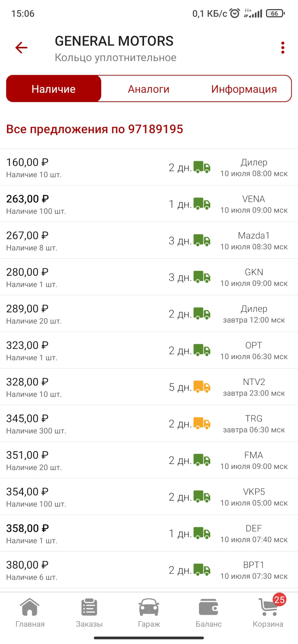This screenshot has height=644, width=298.
Task: Tap the orange truck for TRG offer
Action: point(202,423)
